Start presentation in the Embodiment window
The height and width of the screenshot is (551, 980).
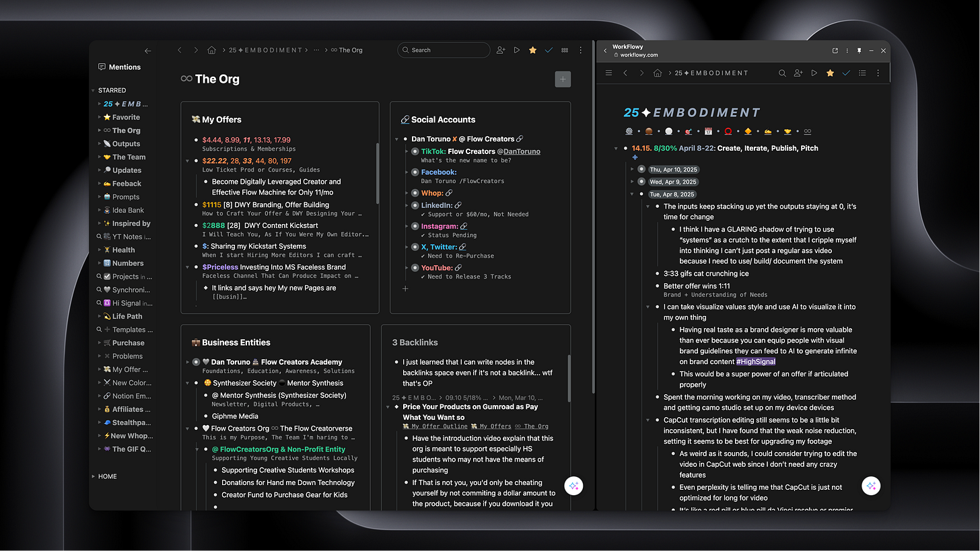point(814,73)
